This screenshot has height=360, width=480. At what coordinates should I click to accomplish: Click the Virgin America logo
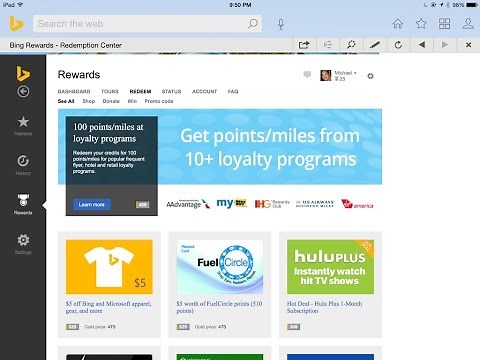(357, 204)
